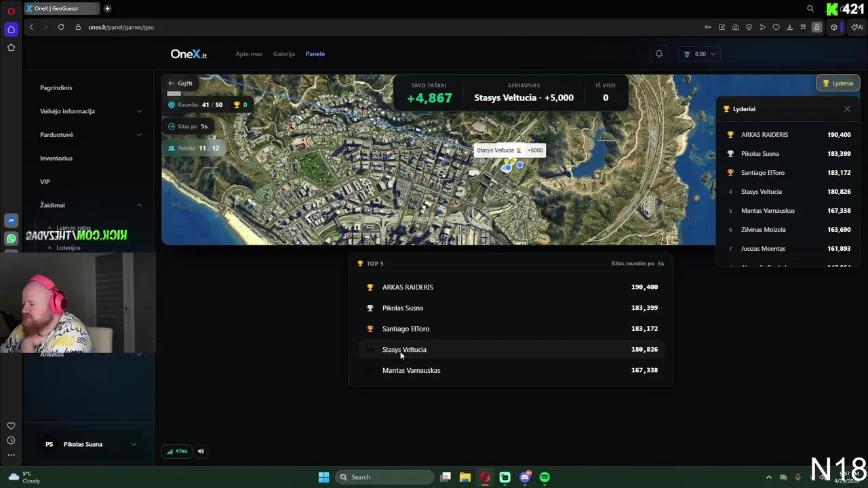Image resolution: width=868 pixels, height=488 pixels.
Task: Go back to previous page
Action: [31, 27]
